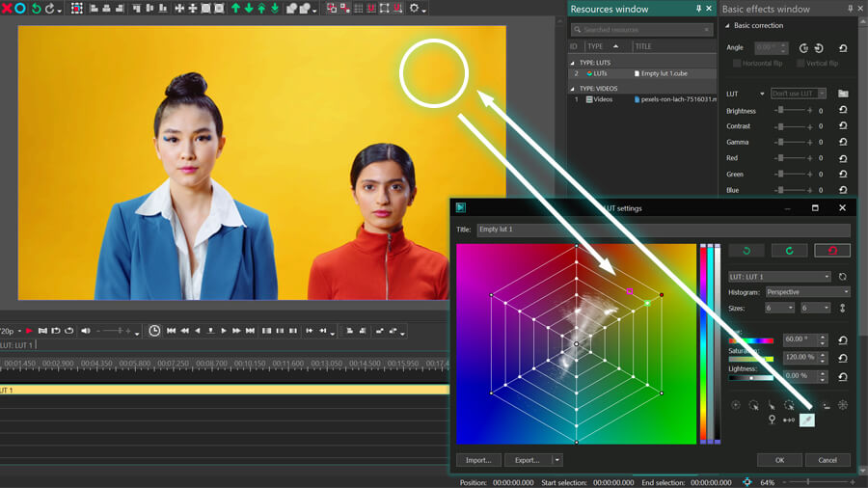Click refresh icon beside LUT: LUT 1 dropdown
868x488 pixels.
pos(843,277)
